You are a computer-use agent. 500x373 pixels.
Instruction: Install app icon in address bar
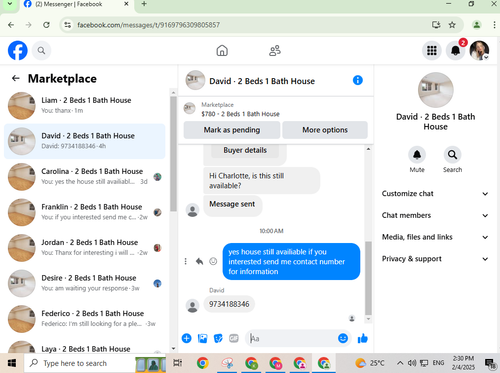point(436,25)
